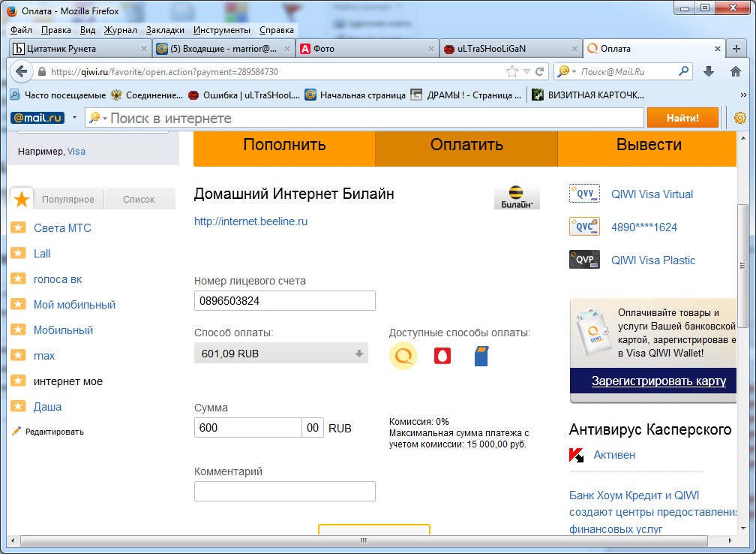Click the Kaspersky K logo icon
756x554 pixels.
(x=576, y=455)
